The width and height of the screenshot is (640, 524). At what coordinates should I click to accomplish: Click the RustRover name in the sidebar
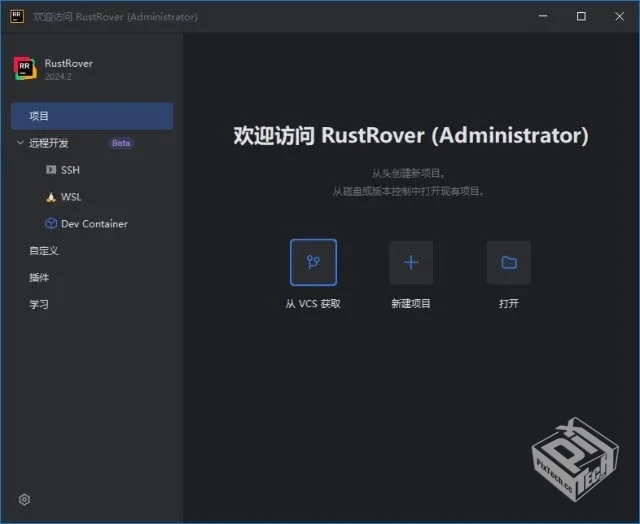click(69, 63)
